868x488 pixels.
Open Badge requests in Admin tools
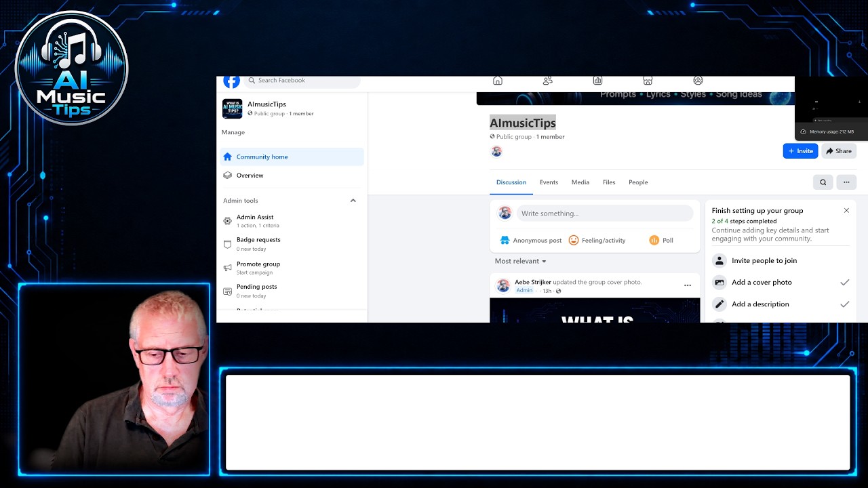click(292, 244)
